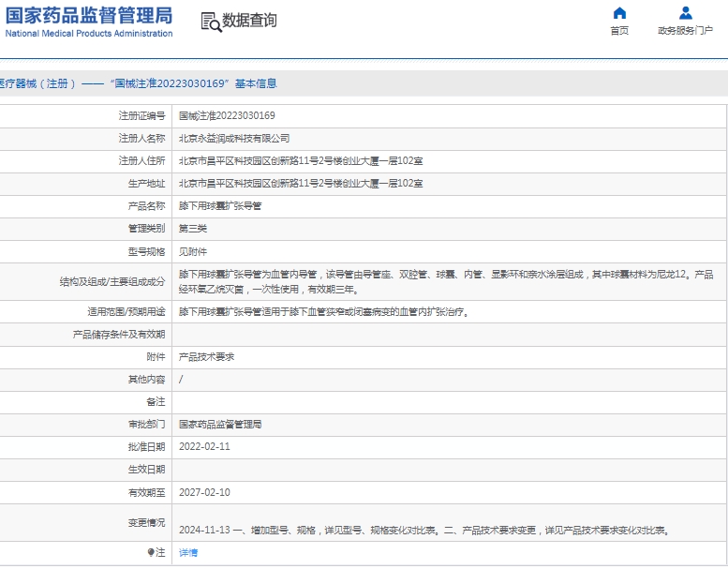Viewport: 728px width, 569px height.
Task: Click the 适用范围 intended use text
Action: [324, 312]
